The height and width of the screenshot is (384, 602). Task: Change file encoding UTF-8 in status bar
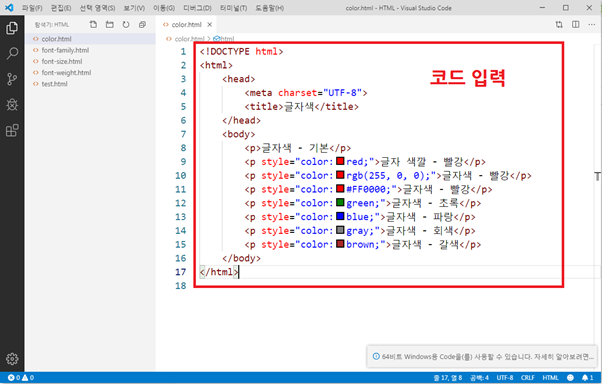coord(504,378)
